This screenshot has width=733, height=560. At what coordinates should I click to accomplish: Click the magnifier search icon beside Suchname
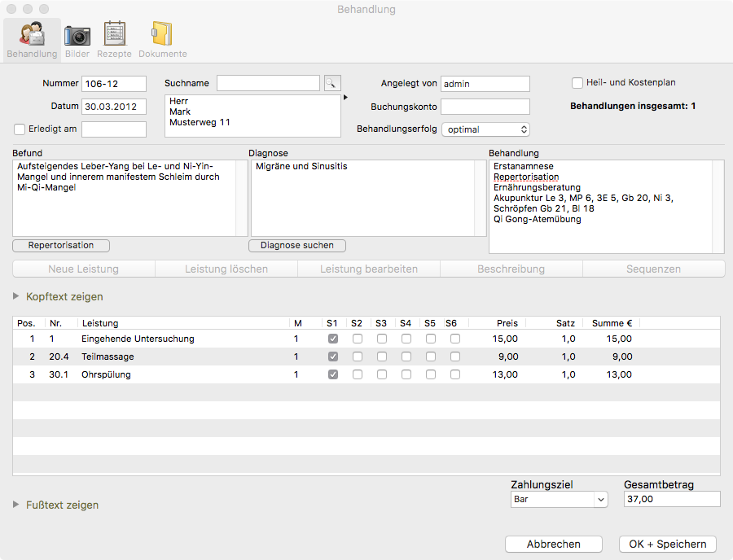tap(332, 83)
